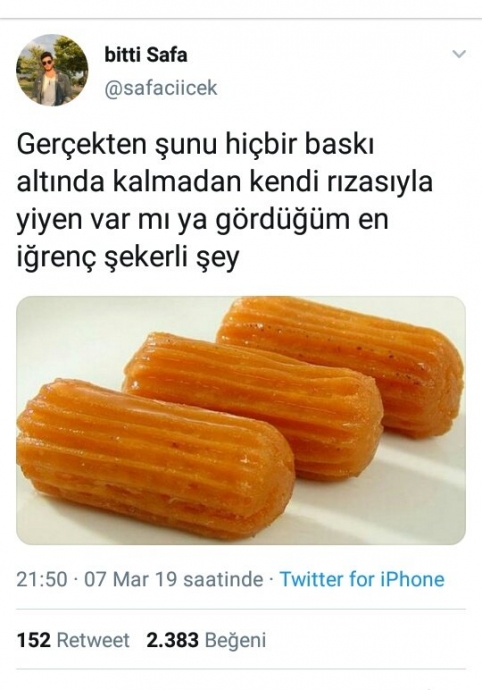Click the Beğeni label
Screen dimensions: 482x690
tap(235, 641)
